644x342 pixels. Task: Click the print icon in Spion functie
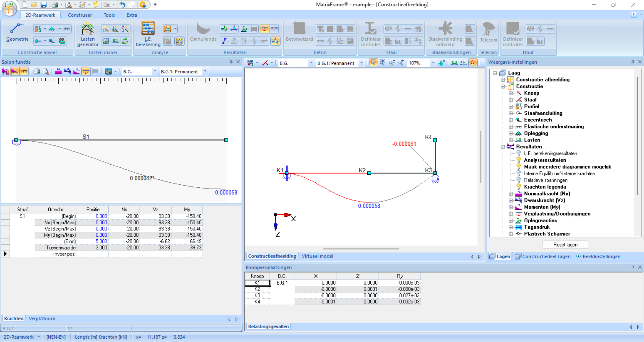37,71
